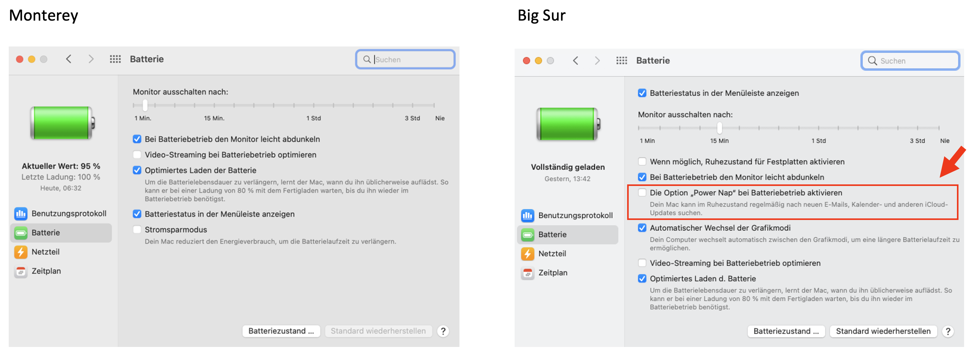
Task: Click the grid icon in Monterey Batterie window
Action: pos(115,59)
